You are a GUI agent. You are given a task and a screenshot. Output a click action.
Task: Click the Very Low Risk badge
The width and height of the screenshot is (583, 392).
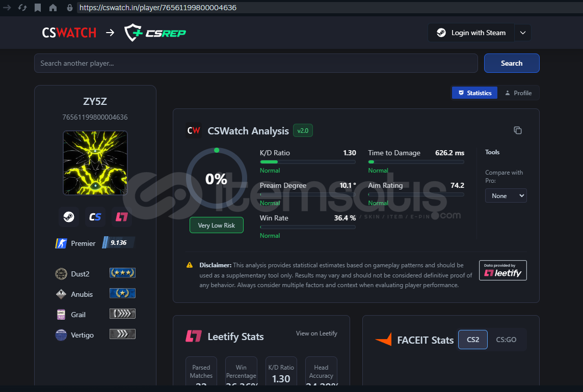(217, 225)
